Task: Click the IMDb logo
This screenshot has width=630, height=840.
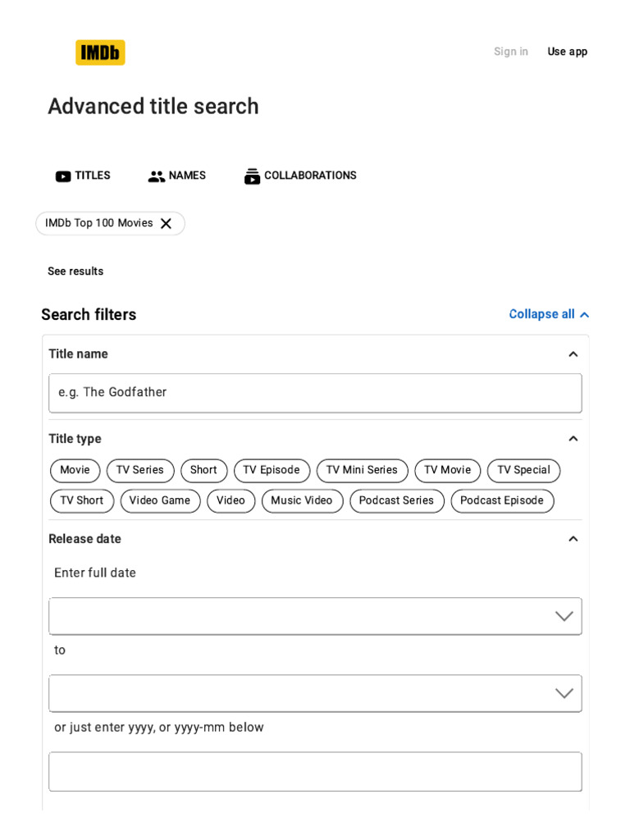Action: tap(100, 52)
